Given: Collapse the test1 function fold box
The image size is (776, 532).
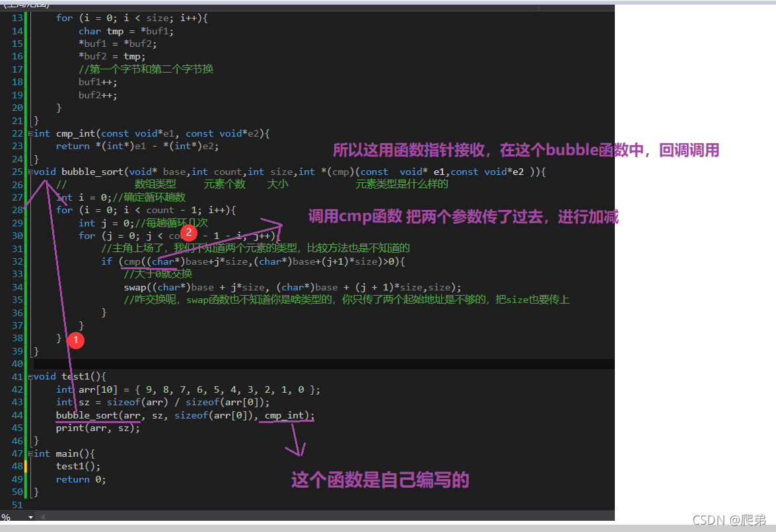Looking at the screenshot, I should tap(30, 376).
